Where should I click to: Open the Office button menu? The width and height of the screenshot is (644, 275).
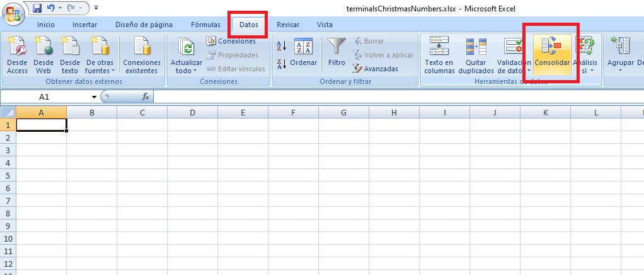14,14
